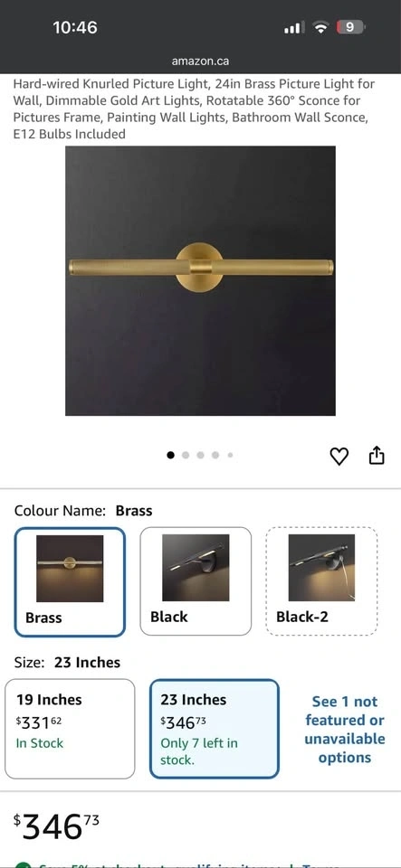Select the Black colour option

pos(196,581)
